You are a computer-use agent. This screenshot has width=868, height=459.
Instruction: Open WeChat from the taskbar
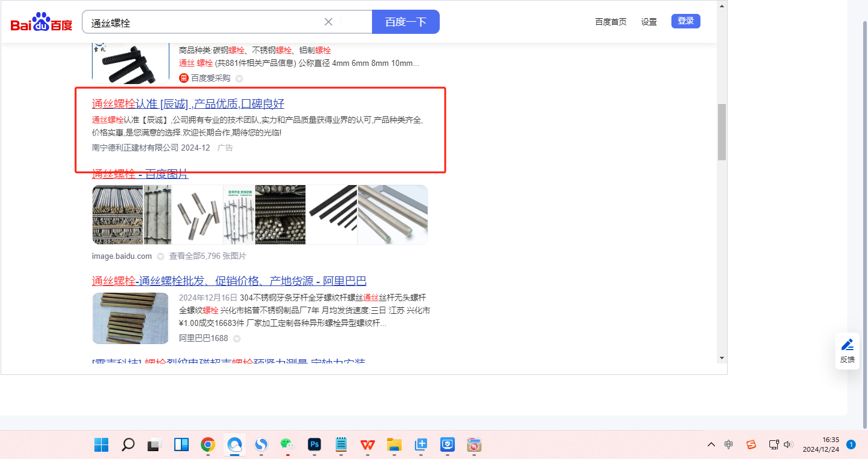(x=287, y=445)
